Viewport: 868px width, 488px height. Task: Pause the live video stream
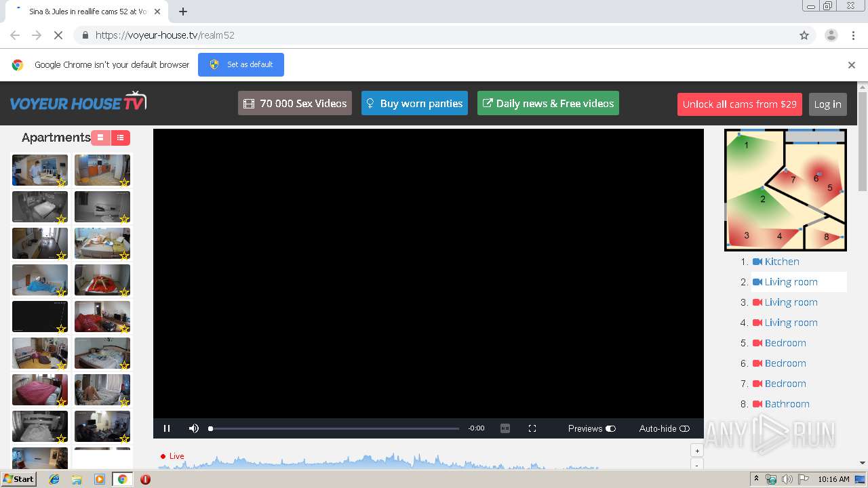pyautogui.click(x=167, y=428)
